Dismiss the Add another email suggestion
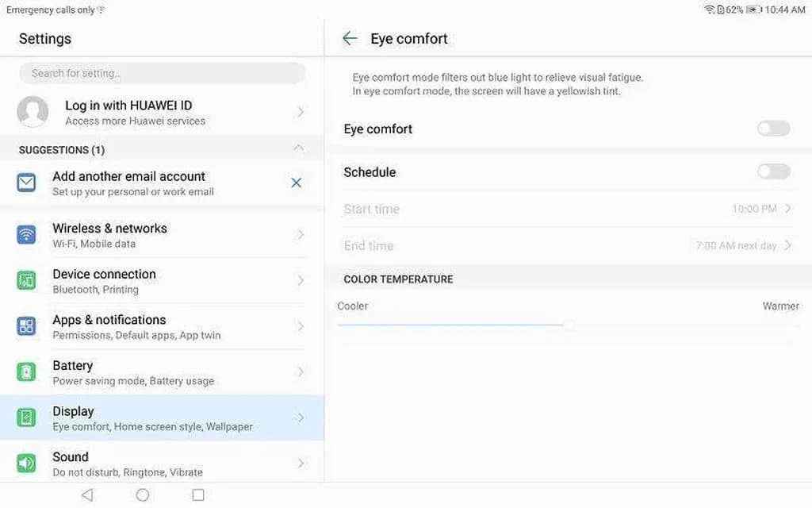The image size is (812, 508). click(x=297, y=183)
